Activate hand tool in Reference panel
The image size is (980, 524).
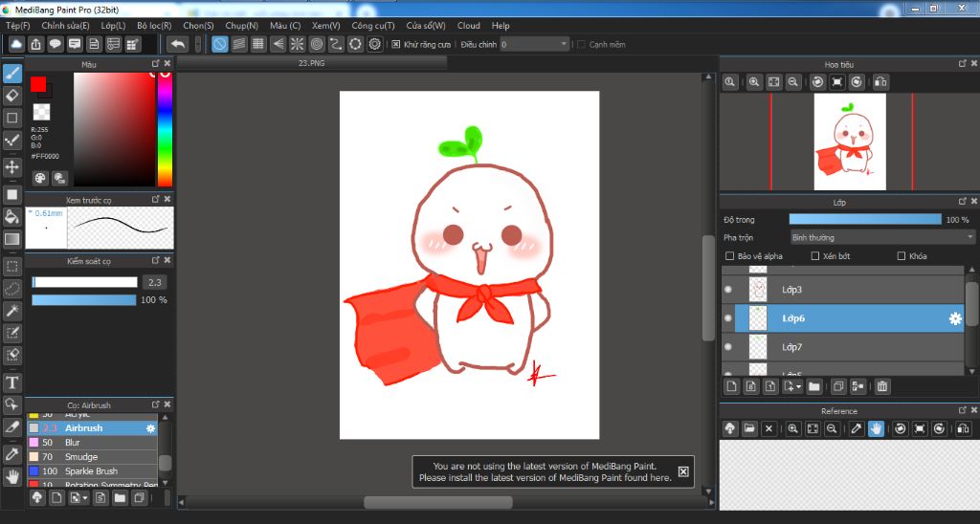[876, 428]
